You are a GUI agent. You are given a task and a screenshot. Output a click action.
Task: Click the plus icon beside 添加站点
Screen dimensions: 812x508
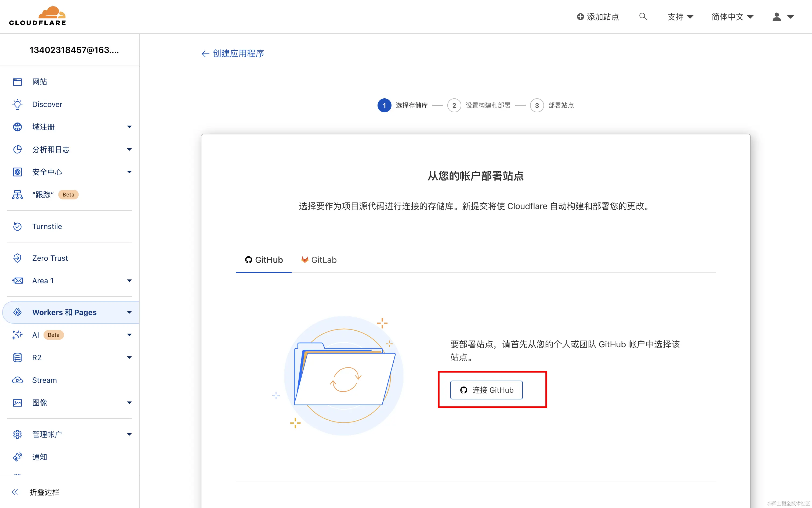click(x=580, y=16)
